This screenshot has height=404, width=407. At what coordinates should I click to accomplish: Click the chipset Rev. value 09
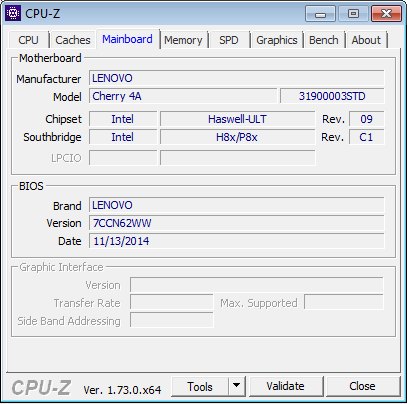[367, 119]
